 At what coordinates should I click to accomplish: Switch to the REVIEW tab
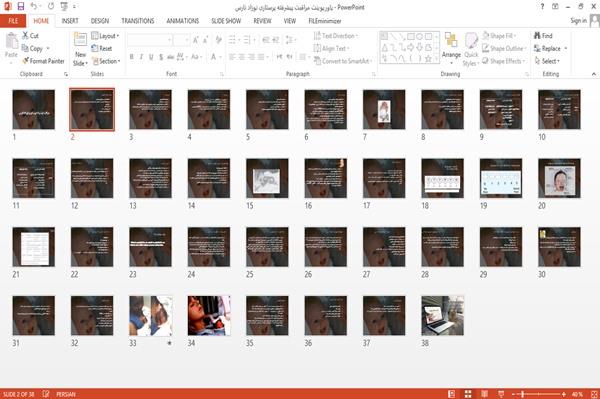[262, 21]
